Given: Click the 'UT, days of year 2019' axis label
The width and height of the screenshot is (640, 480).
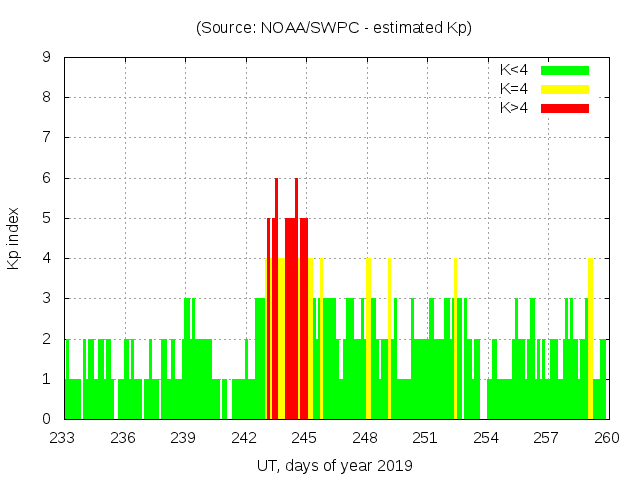Looking at the screenshot, I should click(334, 465).
